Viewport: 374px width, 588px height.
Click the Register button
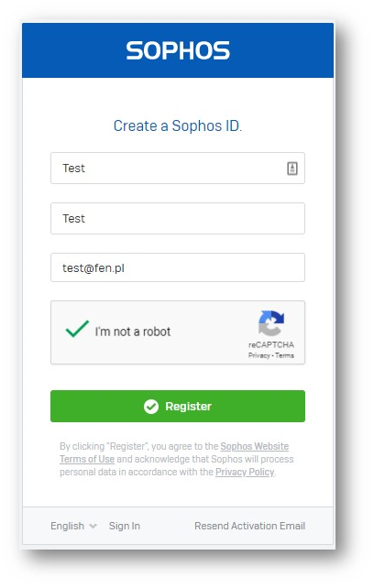[178, 406]
